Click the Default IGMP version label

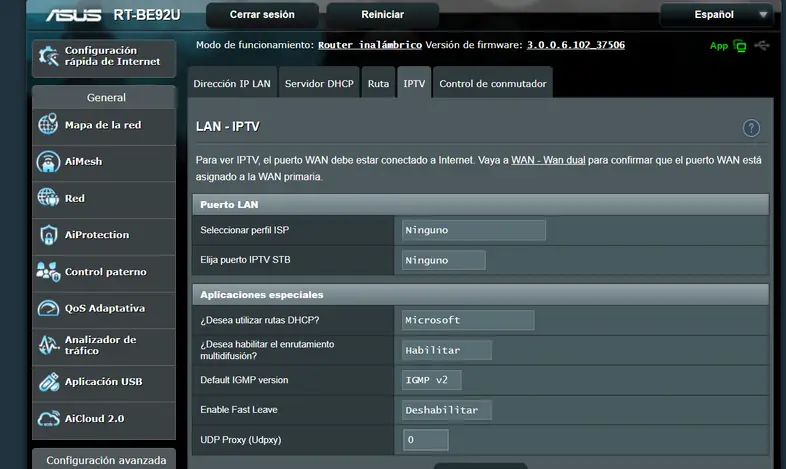click(x=244, y=380)
